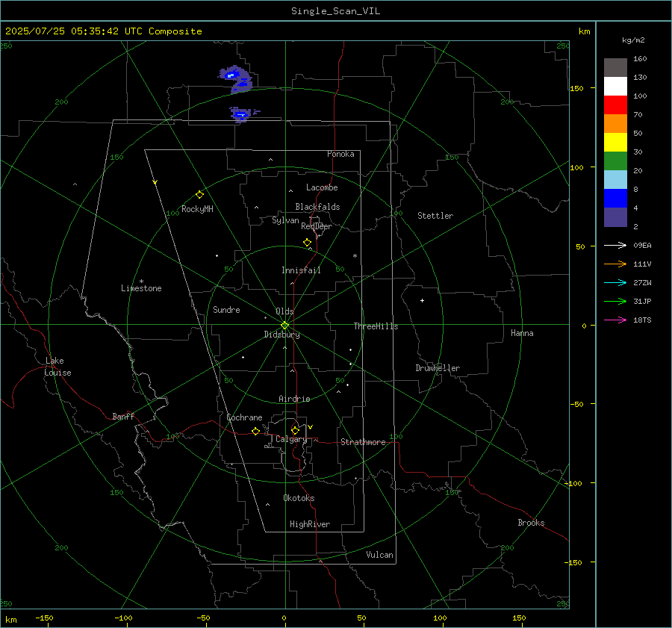Screen dimensions: 672x628
Task: Click the 160 value in the legend
Action: [x=640, y=59]
